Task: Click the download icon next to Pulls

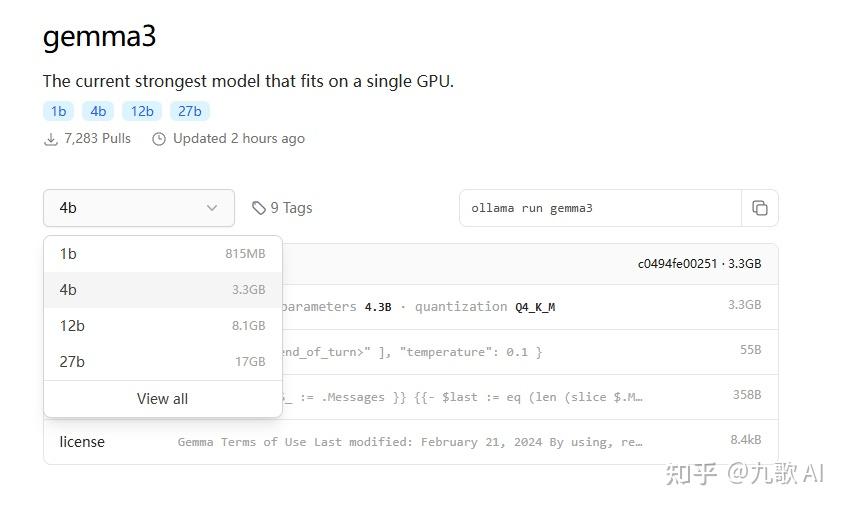Action: (51, 139)
